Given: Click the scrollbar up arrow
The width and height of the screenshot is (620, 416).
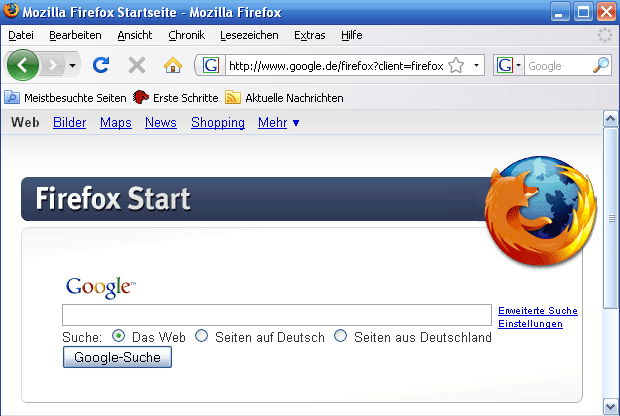Looking at the screenshot, I should pyautogui.click(x=611, y=119).
